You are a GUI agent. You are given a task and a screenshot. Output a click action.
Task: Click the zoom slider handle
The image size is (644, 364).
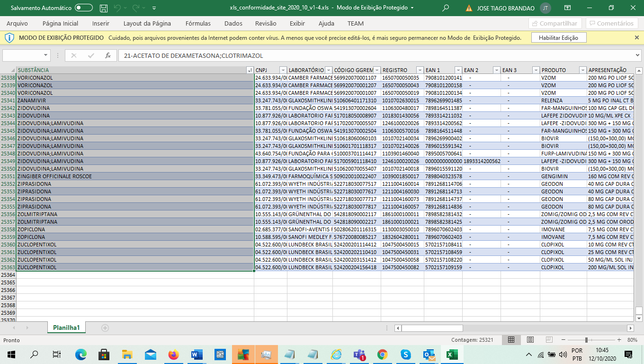[x=586, y=340]
